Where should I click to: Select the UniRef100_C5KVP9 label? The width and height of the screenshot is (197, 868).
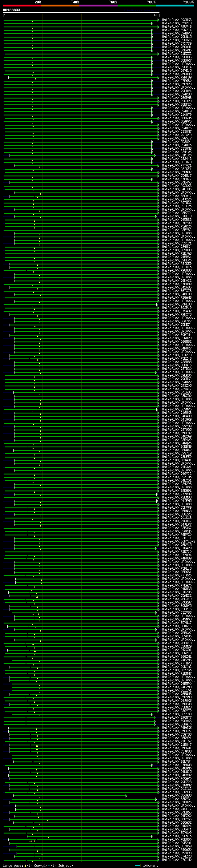(x=177, y=507)
